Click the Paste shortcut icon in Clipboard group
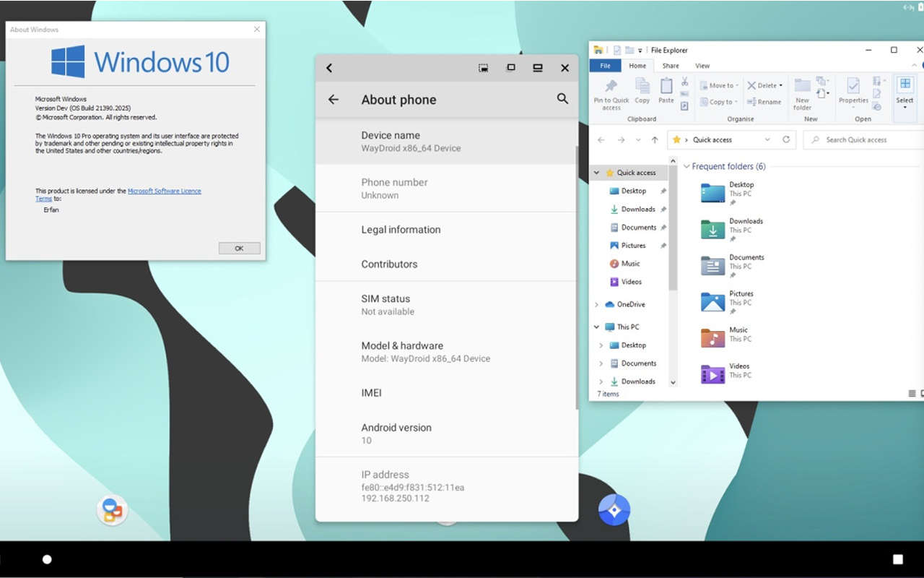Image resolution: width=924 pixels, height=578 pixels. (x=684, y=105)
